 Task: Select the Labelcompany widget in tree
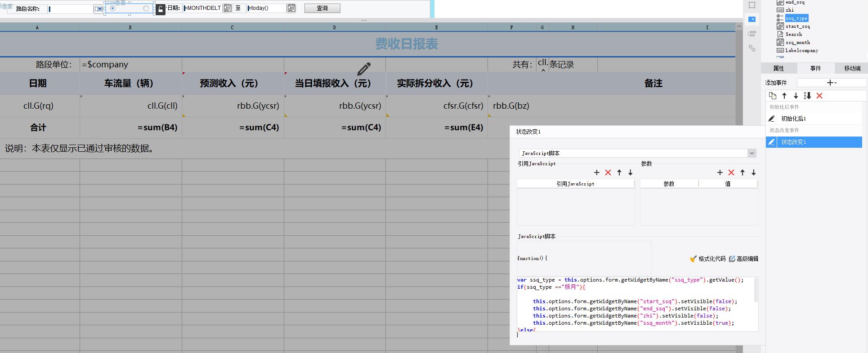pyautogui.click(x=801, y=51)
